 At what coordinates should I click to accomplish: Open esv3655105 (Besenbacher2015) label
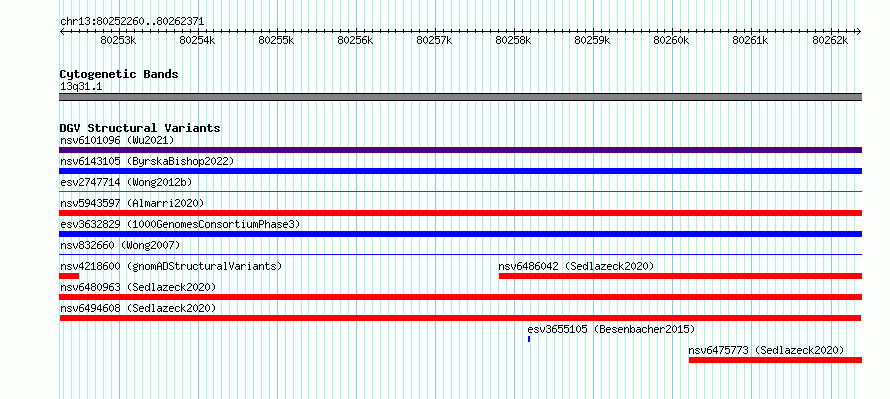[611, 329]
